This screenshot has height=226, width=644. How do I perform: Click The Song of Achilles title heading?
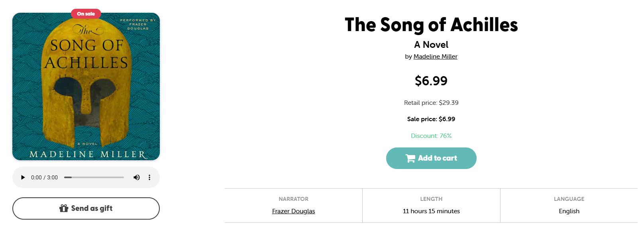431,25
